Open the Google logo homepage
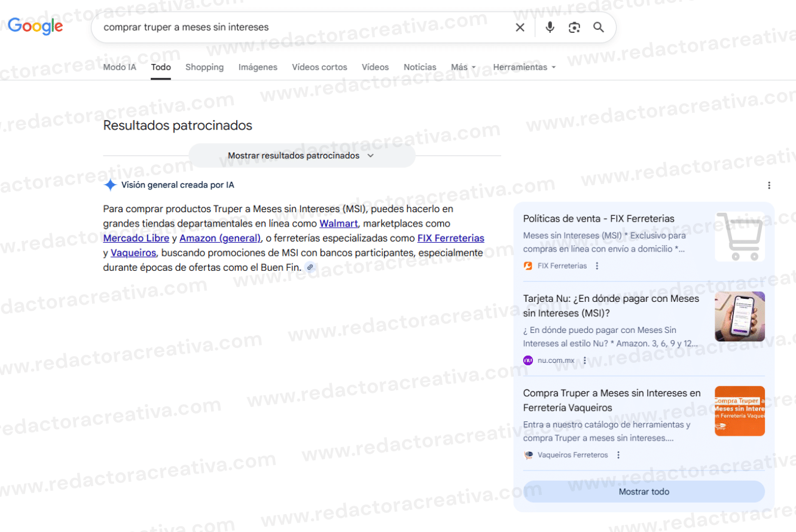This screenshot has width=796, height=532. (35, 26)
